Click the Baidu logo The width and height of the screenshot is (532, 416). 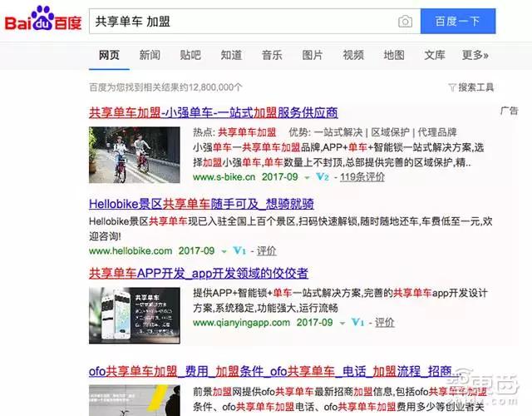point(43,20)
